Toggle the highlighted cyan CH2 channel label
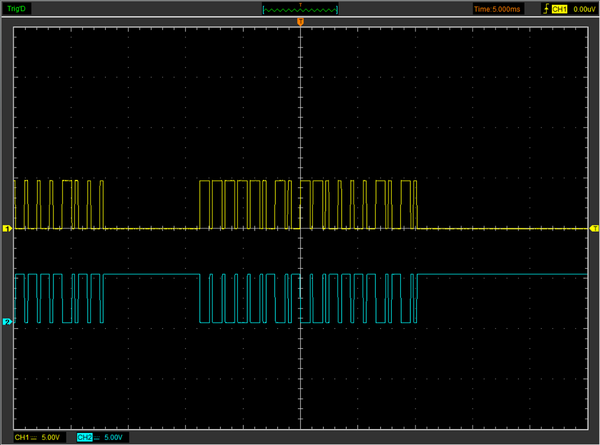Screen dimensions: 600x445 (85, 437)
